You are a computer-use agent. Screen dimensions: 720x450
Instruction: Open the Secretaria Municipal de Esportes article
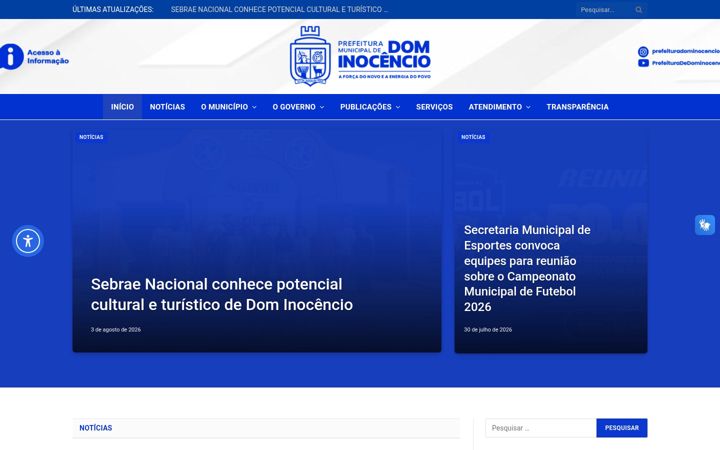[x=527, y=268]
